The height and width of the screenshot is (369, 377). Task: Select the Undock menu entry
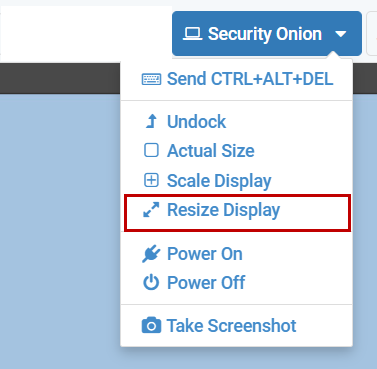click(x=236, y=121)
